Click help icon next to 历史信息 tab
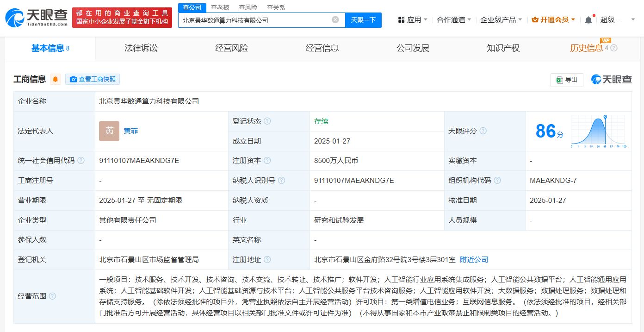The height and width of the screenshot is (332, 644). [x=614, y=48]
